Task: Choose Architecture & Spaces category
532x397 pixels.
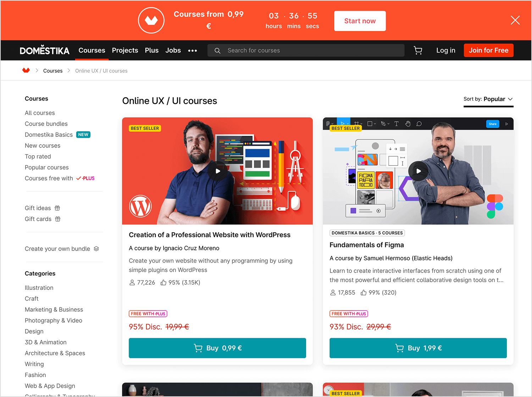Action: [55, 353]
